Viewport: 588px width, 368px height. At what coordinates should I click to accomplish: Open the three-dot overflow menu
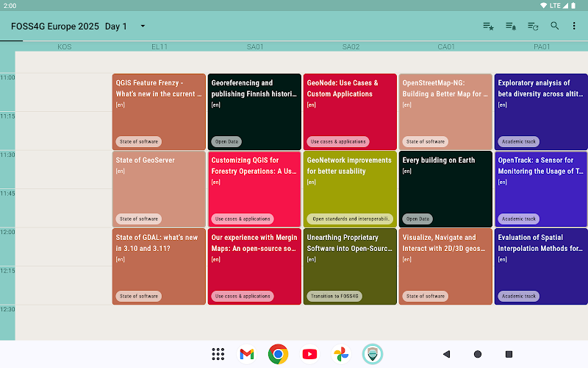click(574, 26)
